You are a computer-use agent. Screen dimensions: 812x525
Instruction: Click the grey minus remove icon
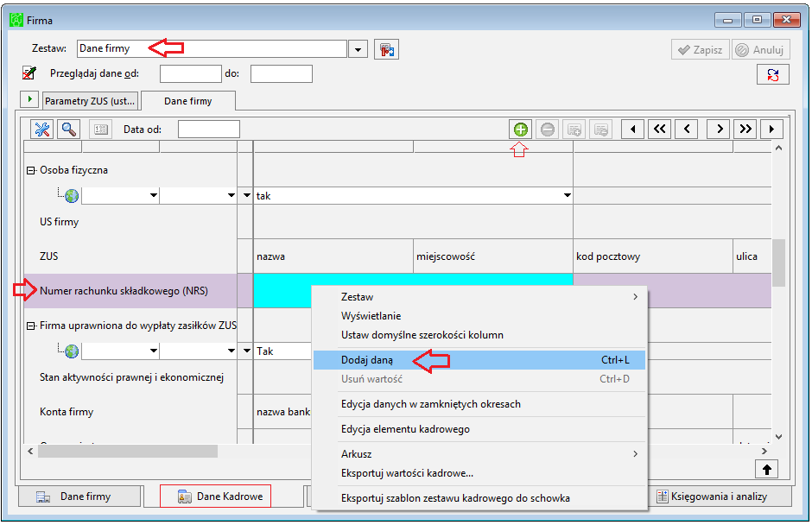pyautogui.click(x=548, y=130)
